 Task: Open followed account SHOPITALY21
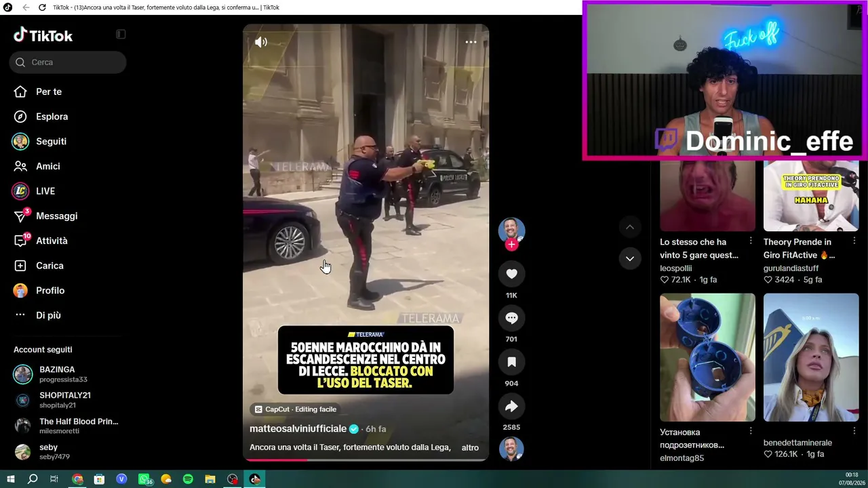coord(68,400)
